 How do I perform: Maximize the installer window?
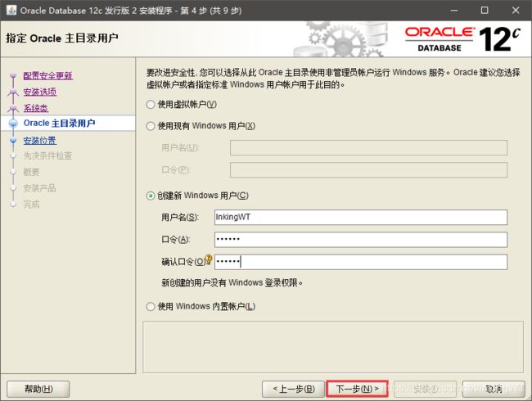(x=485, y=10)
